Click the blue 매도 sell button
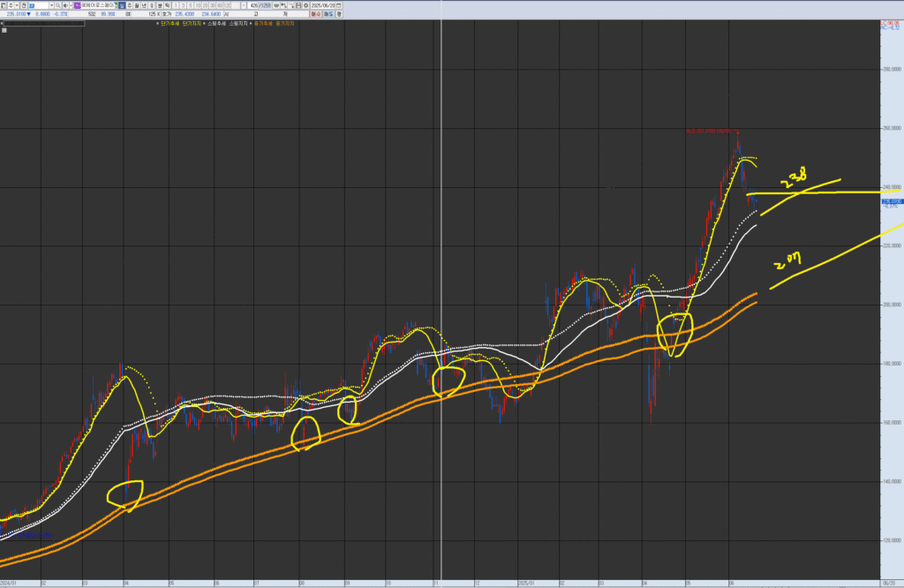The height and width of the screenshot is (588, 904). (328, 14)
